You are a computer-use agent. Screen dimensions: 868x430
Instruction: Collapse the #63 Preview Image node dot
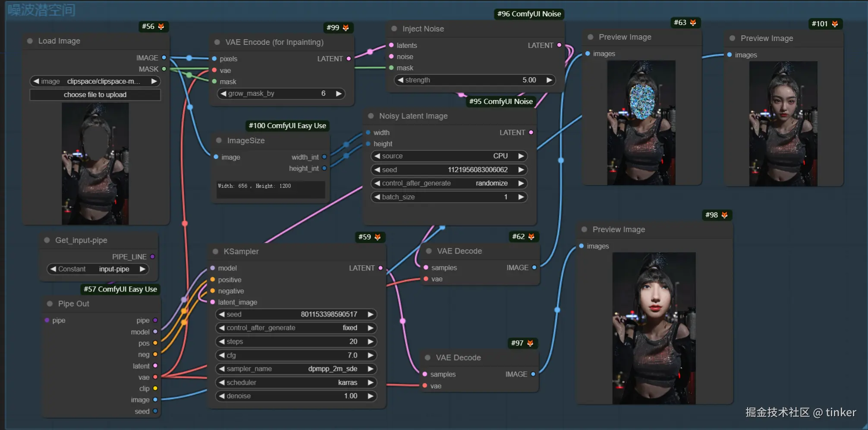coord(591,37)
